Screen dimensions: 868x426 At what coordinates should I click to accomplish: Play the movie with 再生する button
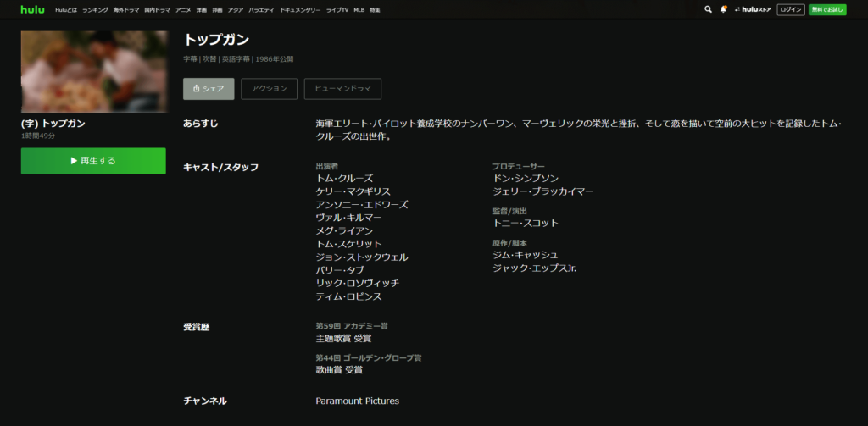tap(93, 161)
